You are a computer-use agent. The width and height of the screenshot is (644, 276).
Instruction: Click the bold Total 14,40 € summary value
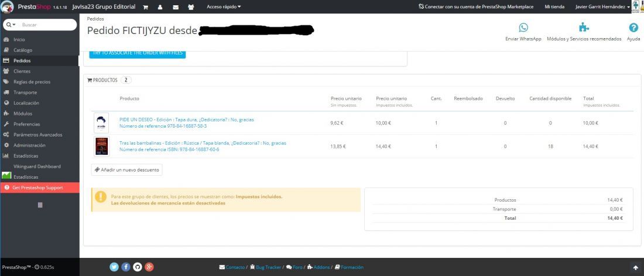(615, 218)
